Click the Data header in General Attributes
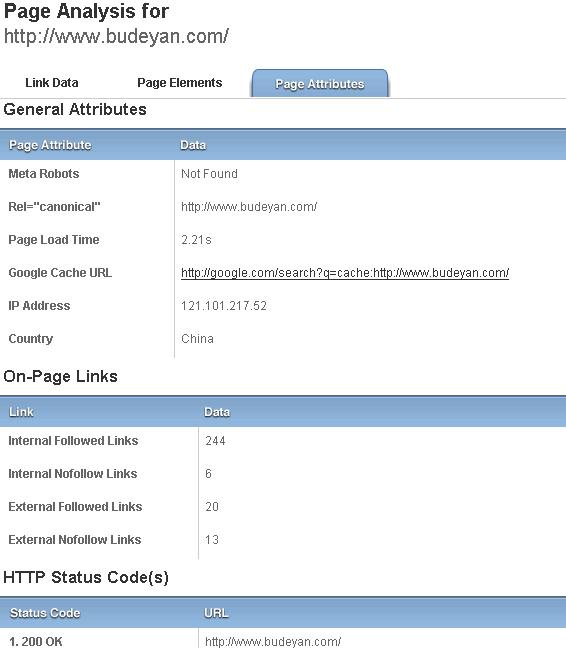The height and width of the screenshot is (648, 566). (193, 145)
